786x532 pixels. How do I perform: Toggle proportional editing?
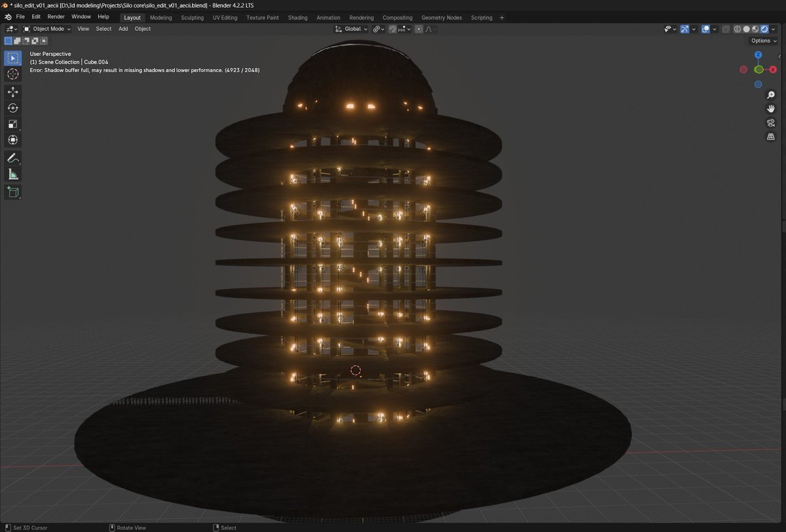[x=419, y=29]
